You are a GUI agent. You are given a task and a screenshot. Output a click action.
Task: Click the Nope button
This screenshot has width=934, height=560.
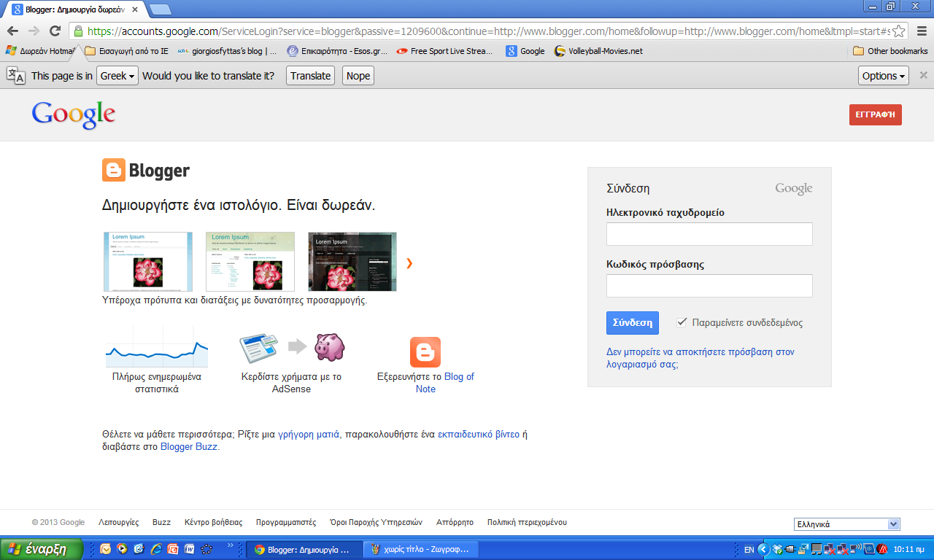click(x=358, y=76)
